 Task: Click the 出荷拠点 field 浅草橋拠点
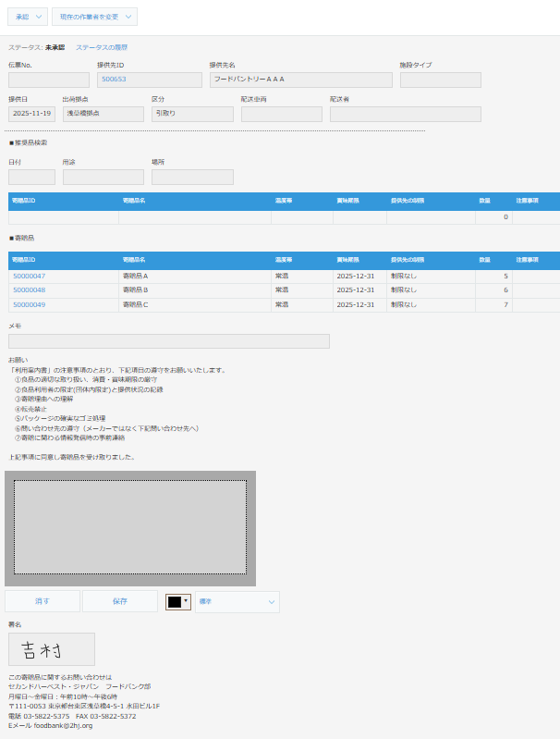click(x=103, y=114)
